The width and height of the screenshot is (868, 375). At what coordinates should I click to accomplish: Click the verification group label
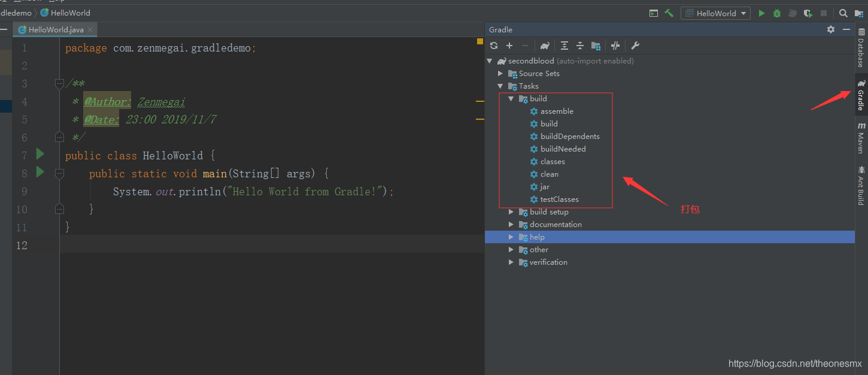(548, 262)
